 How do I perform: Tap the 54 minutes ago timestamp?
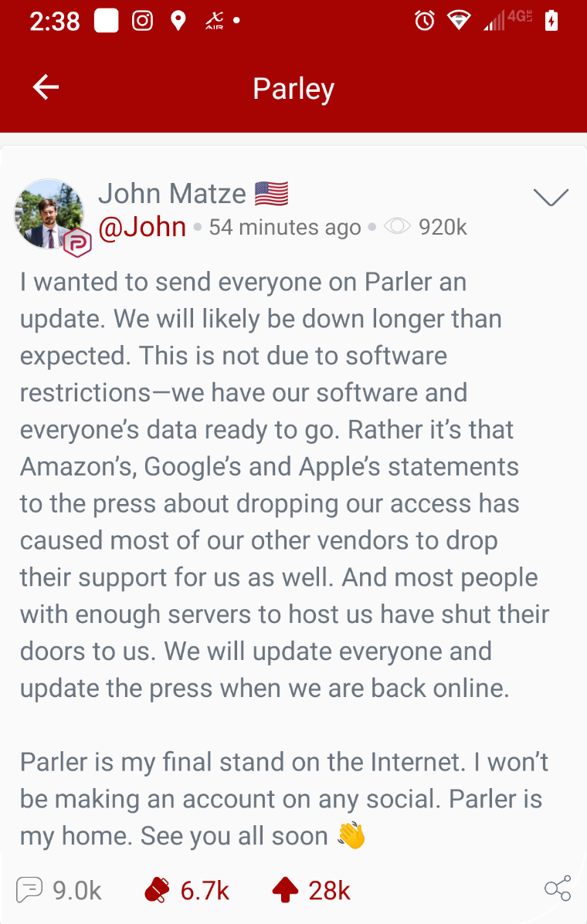point(285,228)
